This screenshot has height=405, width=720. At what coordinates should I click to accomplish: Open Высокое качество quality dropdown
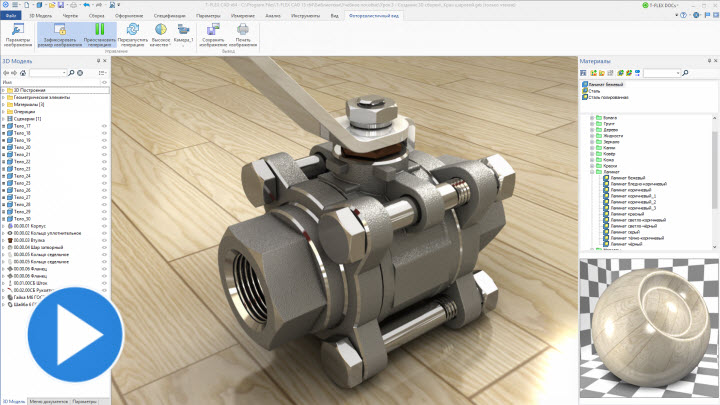pos(161,35)
